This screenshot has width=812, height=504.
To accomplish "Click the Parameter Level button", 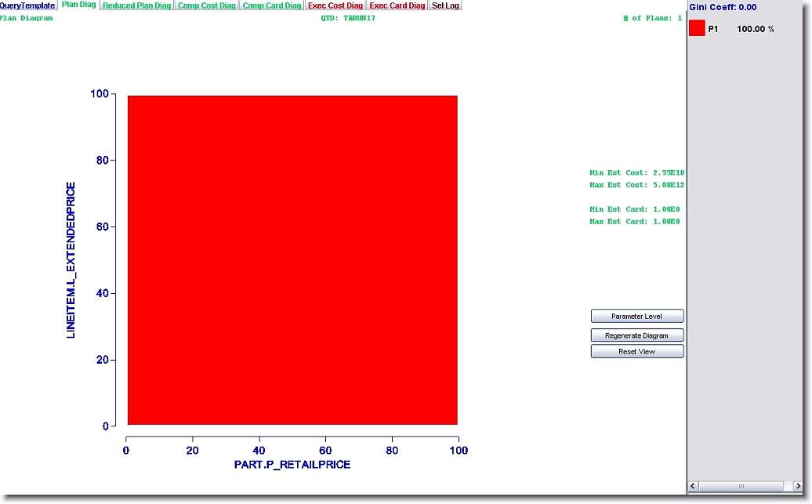I will point(636,317).
